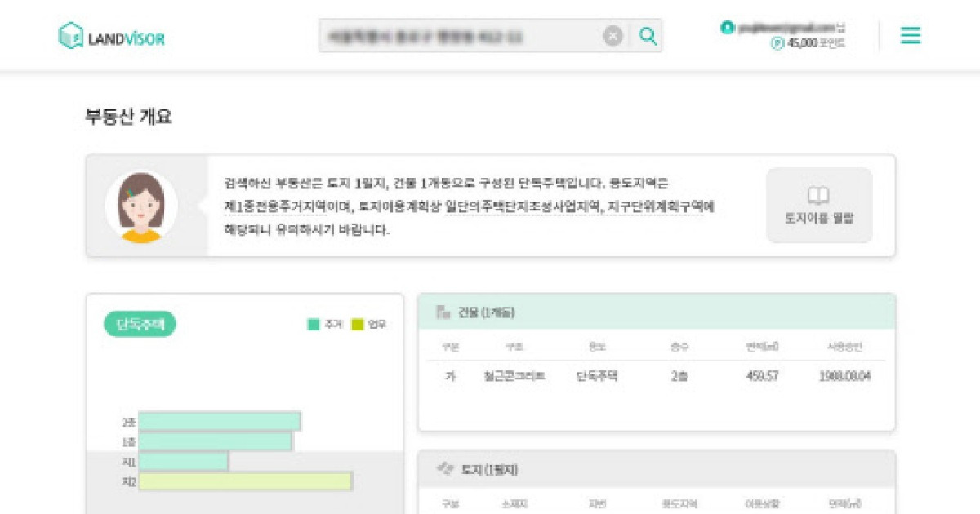
Task: Click 이용상황 column header
Action: click(x=762, y=504)
